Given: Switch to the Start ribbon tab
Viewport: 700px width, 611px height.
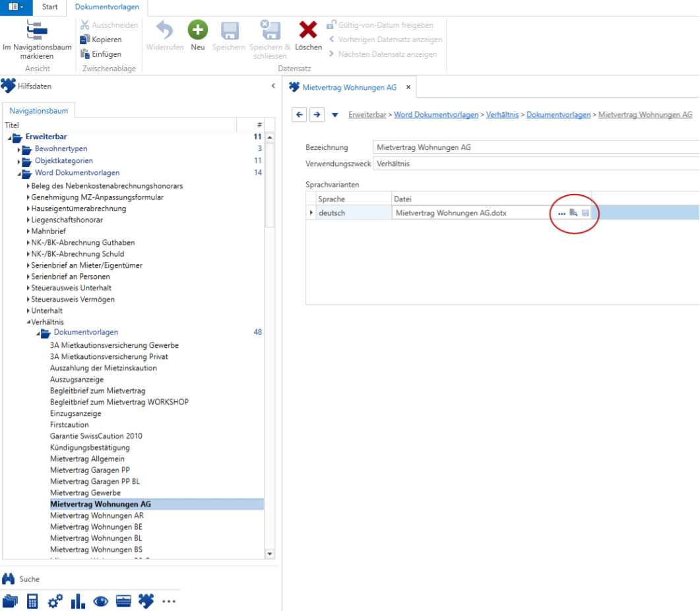Looking at the screenshot, I should coord(49,7).
